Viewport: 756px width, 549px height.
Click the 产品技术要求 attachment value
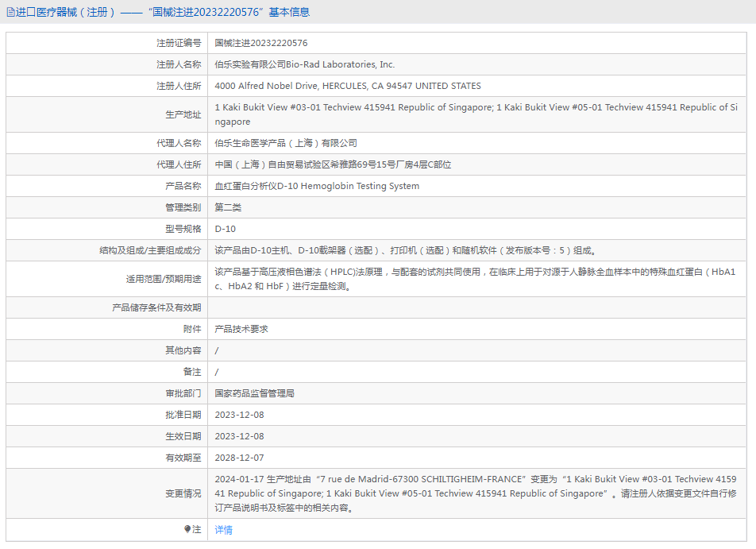tap(241, 329)
